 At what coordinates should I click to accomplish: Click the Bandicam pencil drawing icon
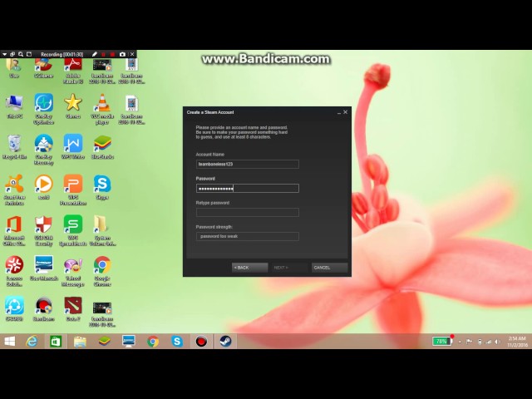pyautogui.click(x=94, y=54)
